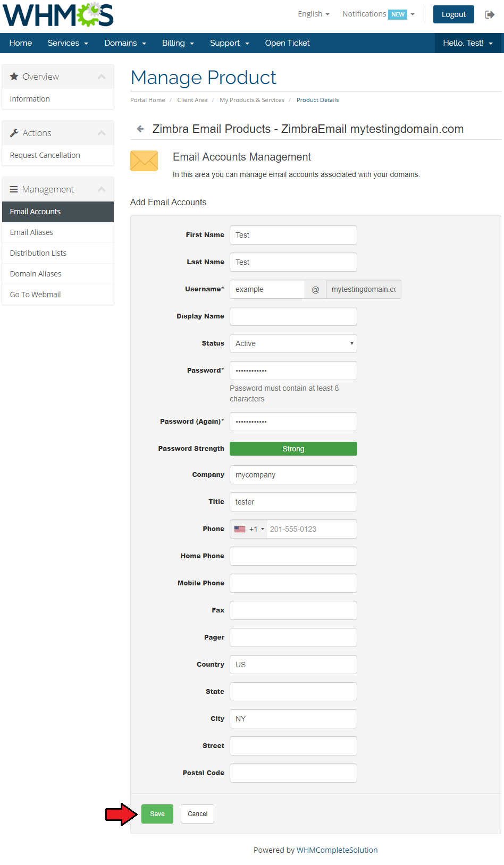Click the Pager input field
Image resolution: width=504 pixels, height=865 pixels.
coord(293,637)
